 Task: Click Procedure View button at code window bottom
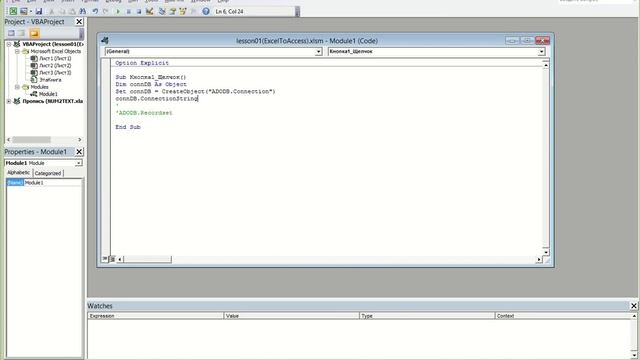pos(105,259)
